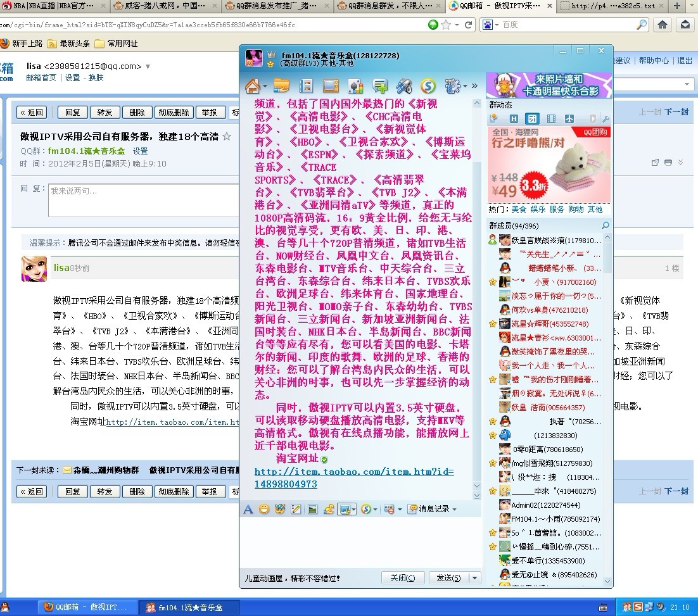This screenshot has width=698, height=616.
Task: Insert a smiley emoticon into the message
Action: click(x=265, y=510)
